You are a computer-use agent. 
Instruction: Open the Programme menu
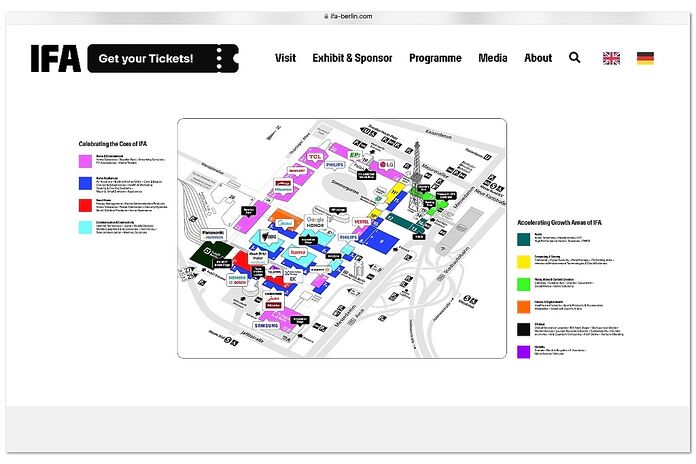click(x=435, y=58)
